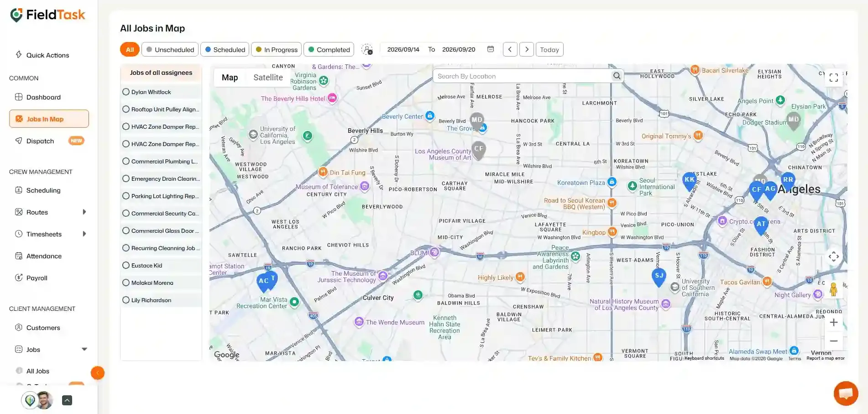Screen dimensions: 868x414
Task: Click the SJ job marker
Action: pyautogui.click(x=659, y=276)
